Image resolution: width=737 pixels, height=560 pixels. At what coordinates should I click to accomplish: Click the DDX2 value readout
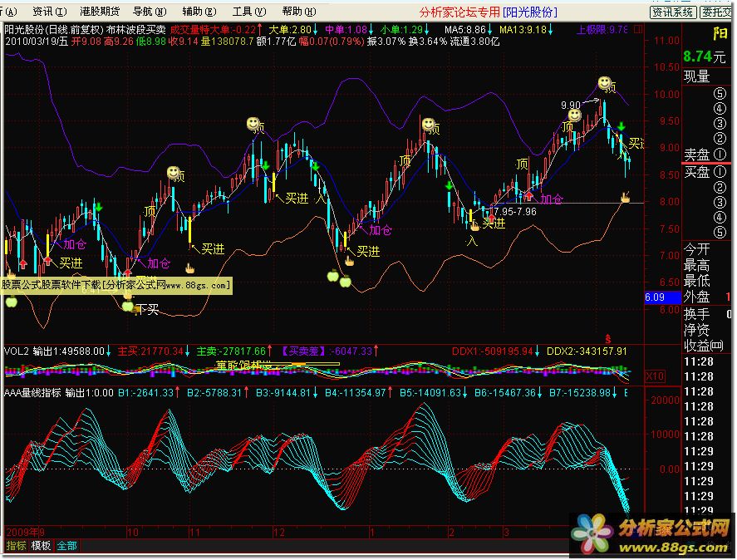click(587, 351)
